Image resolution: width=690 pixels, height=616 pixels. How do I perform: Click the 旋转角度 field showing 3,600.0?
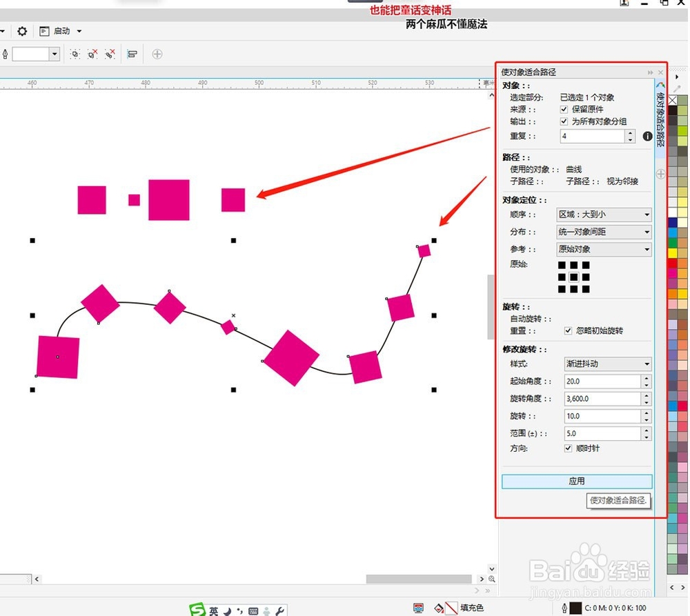(602, 399)
